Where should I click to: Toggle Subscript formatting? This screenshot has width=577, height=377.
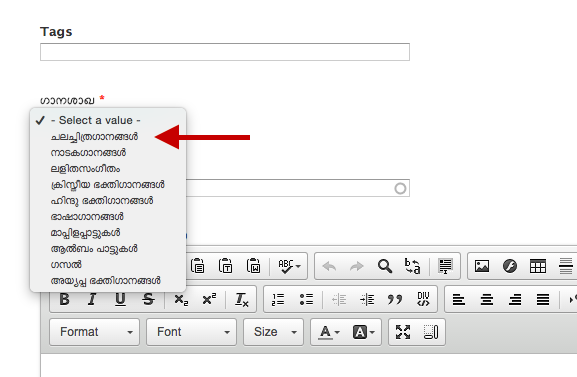[181, 299]
